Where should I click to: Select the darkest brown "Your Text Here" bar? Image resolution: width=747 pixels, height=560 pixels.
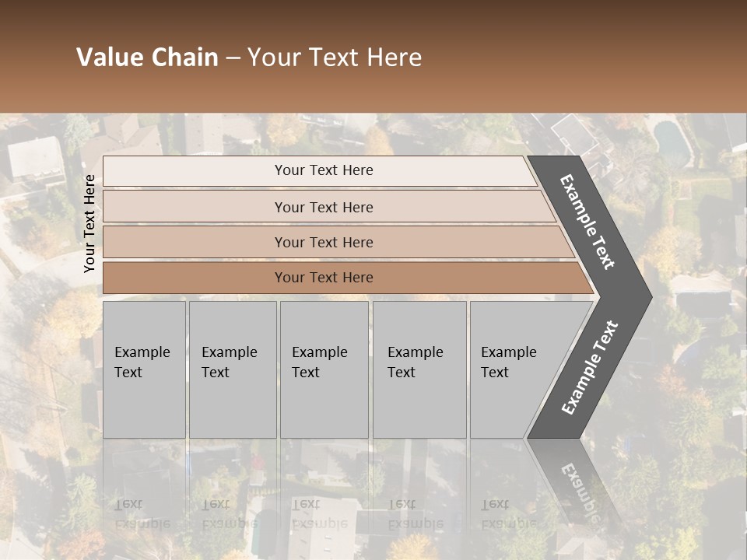[324, 278]
